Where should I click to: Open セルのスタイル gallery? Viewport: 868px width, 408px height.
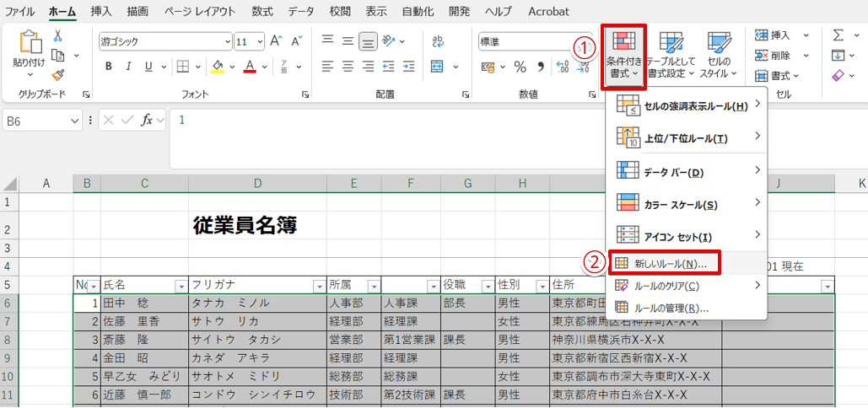click(719, 56)
